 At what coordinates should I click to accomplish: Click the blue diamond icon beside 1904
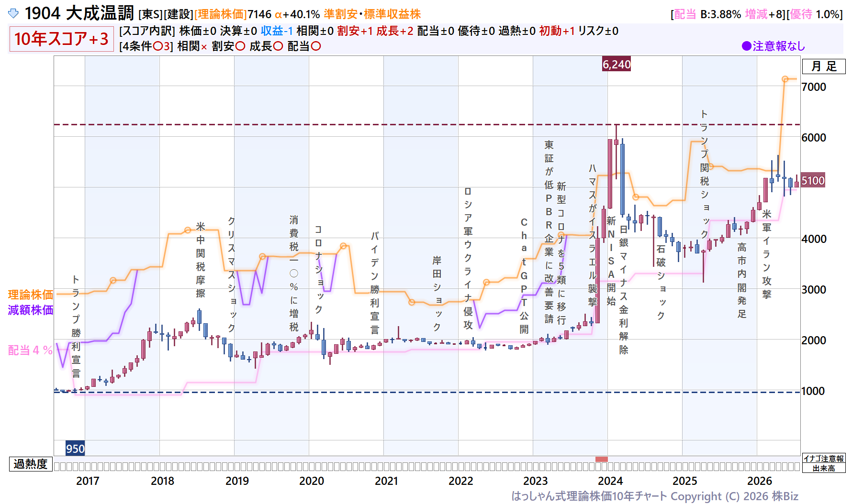(13, 13)
